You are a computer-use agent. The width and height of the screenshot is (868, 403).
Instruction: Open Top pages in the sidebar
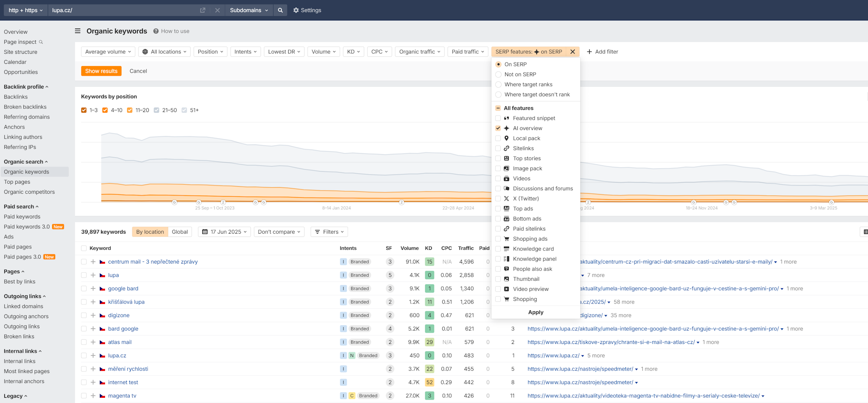[x=17, y=182]
